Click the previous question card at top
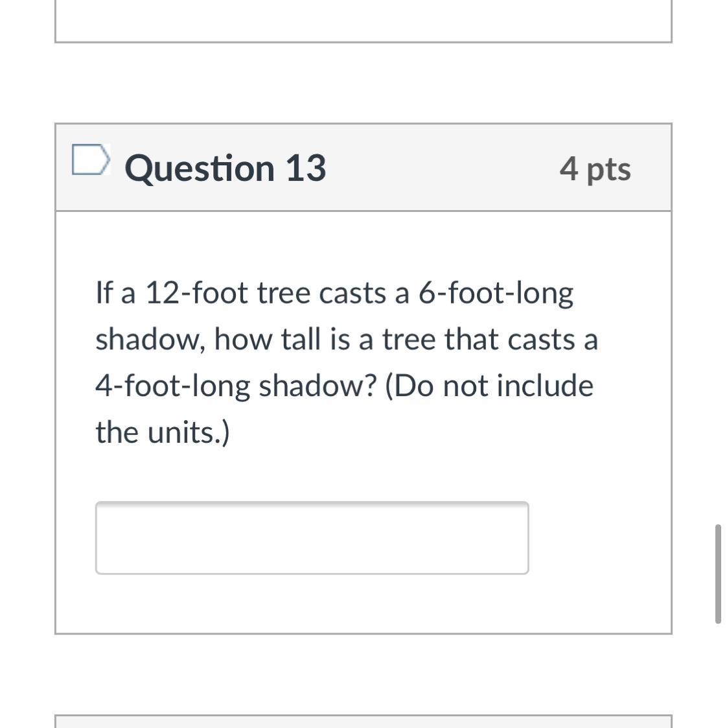The width and height of the screenshot is (727, 728). [x=363, y=21]
